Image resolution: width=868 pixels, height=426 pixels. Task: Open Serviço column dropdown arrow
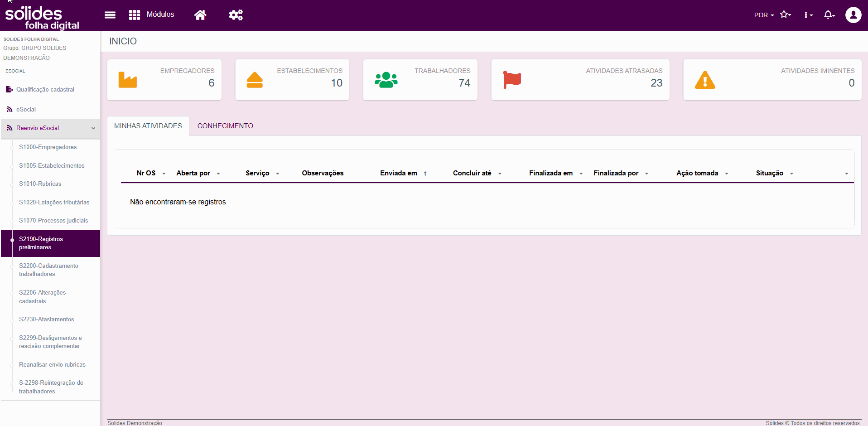click(x=278, y=174)
